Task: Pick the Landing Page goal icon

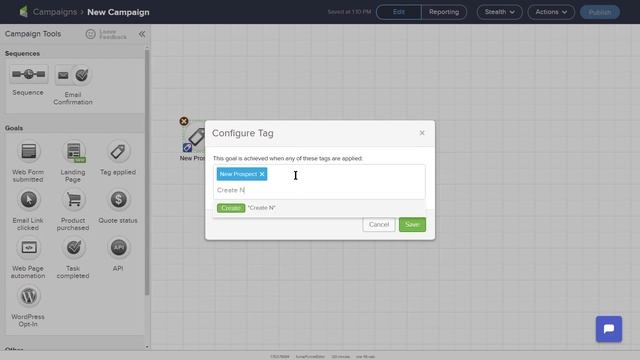Action: tap(73, 151)
